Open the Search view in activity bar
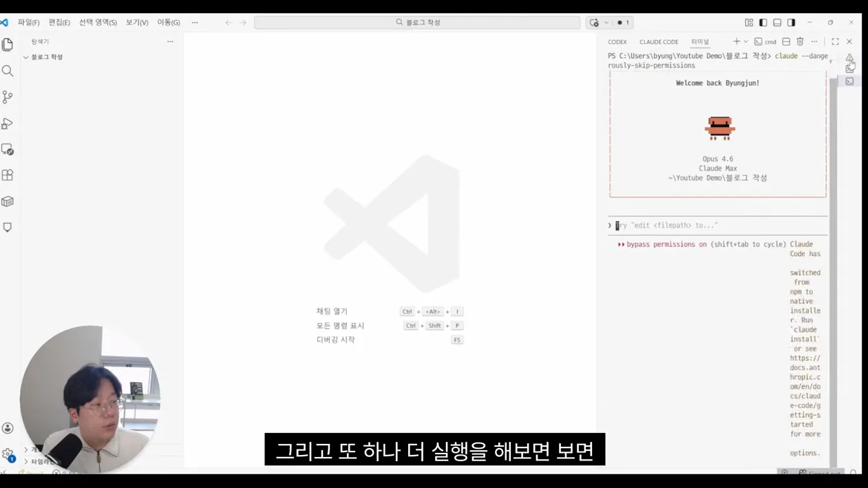The width and height of the screenshot is (868, 488). [x=8, y=71]
